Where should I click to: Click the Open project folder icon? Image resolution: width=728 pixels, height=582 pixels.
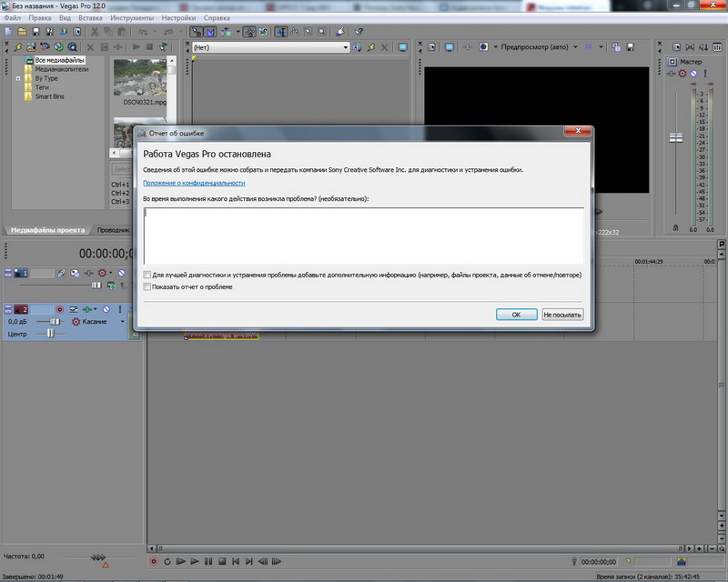tap(21, 32)
